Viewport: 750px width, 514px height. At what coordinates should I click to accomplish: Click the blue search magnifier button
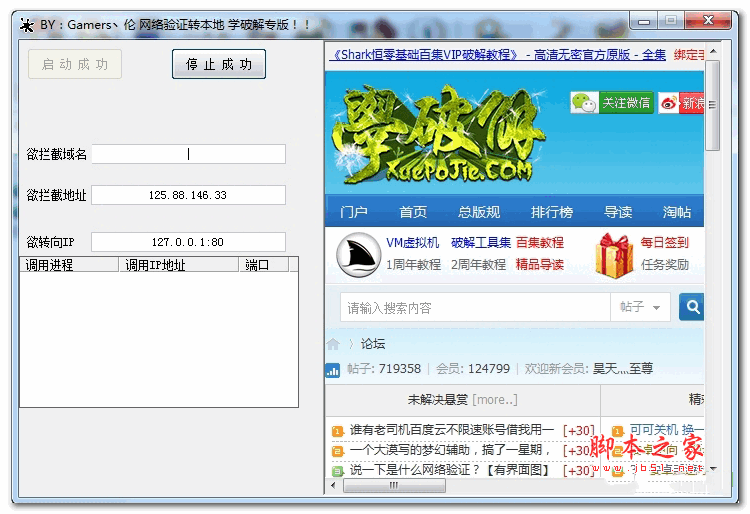pos(692,307)
